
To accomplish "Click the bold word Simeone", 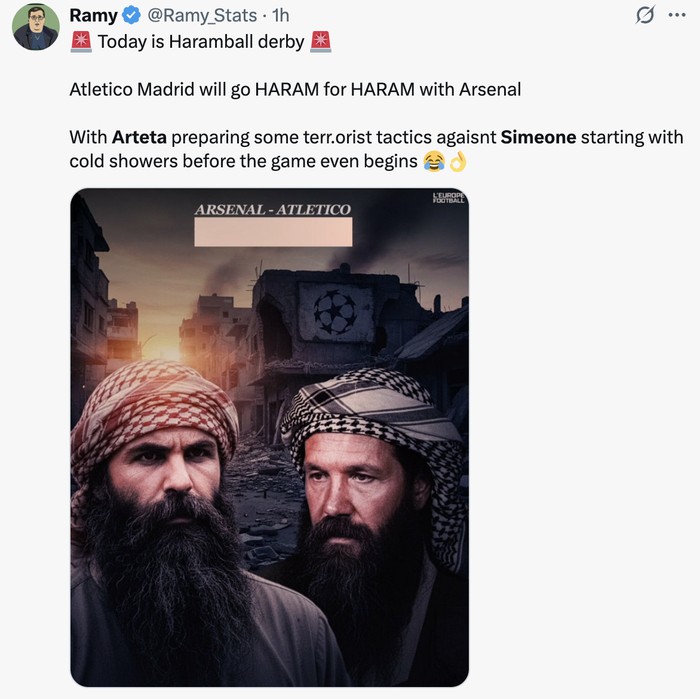I will pos(538,137).
